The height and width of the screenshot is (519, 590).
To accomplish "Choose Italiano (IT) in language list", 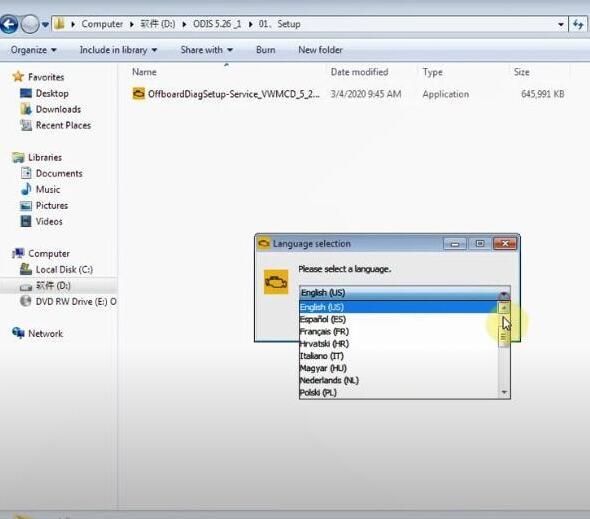I will (399, 356).
